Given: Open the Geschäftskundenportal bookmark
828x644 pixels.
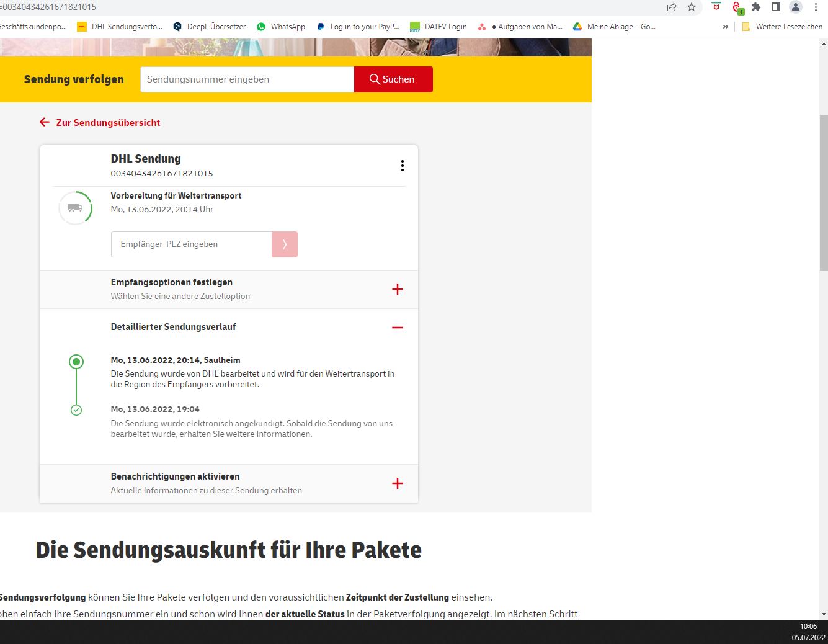Looking at the screenshot, I should click(33, 27).
